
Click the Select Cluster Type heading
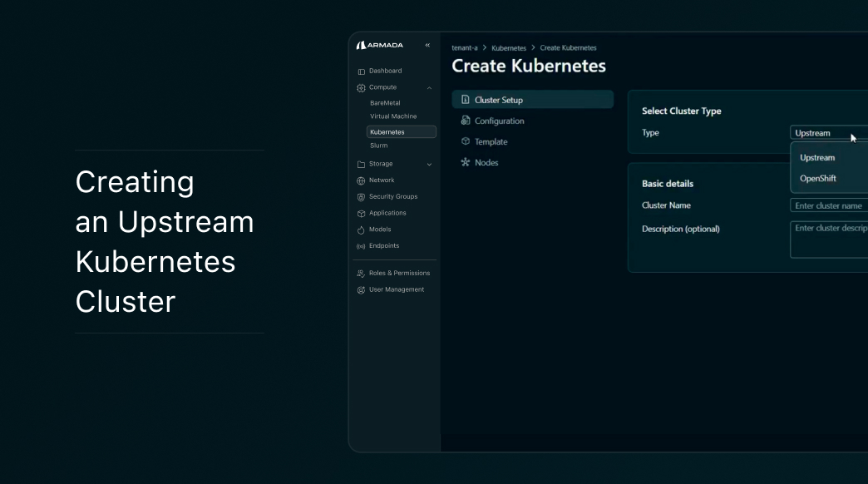[682, 111]
